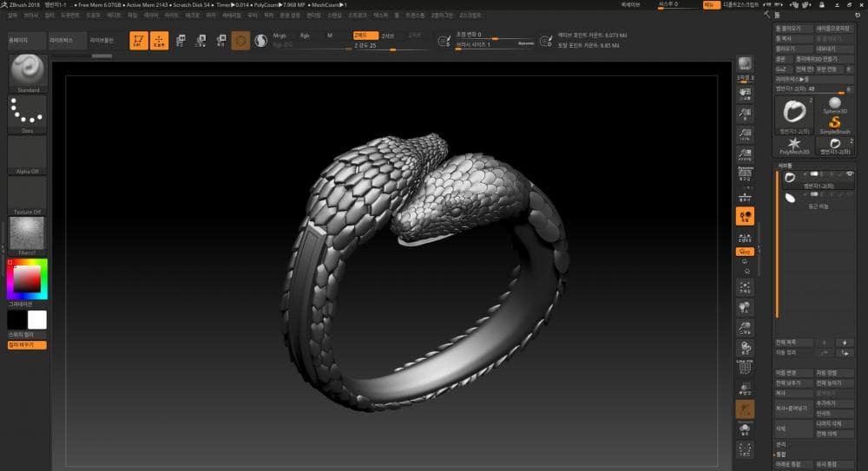Toggle Line Fill PolyF display
Image resolution: width=868 pixels, height=471 pixels.
pyautogui.click(x=745, y=367)
